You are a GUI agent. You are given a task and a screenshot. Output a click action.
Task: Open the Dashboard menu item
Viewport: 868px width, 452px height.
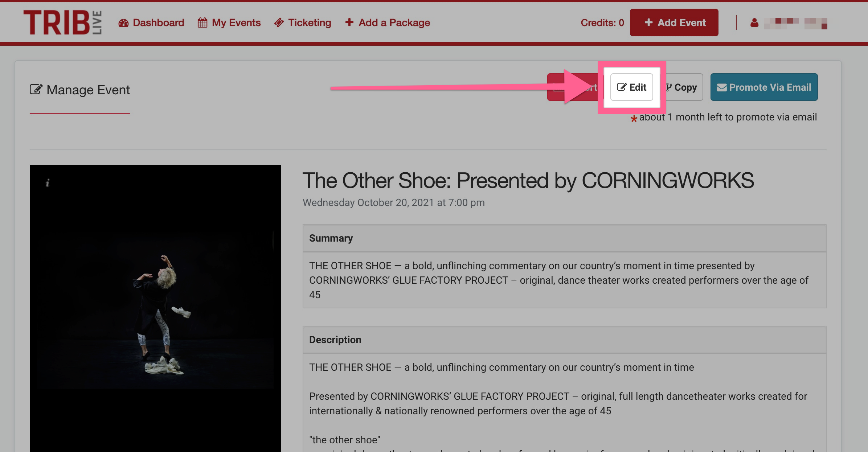(151, 22)
